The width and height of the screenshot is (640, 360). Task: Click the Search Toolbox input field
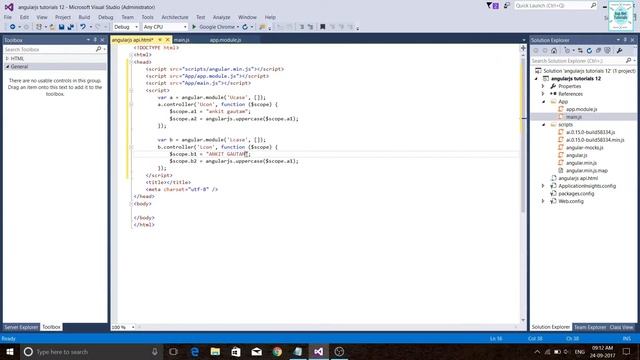[x=49, y=49]
